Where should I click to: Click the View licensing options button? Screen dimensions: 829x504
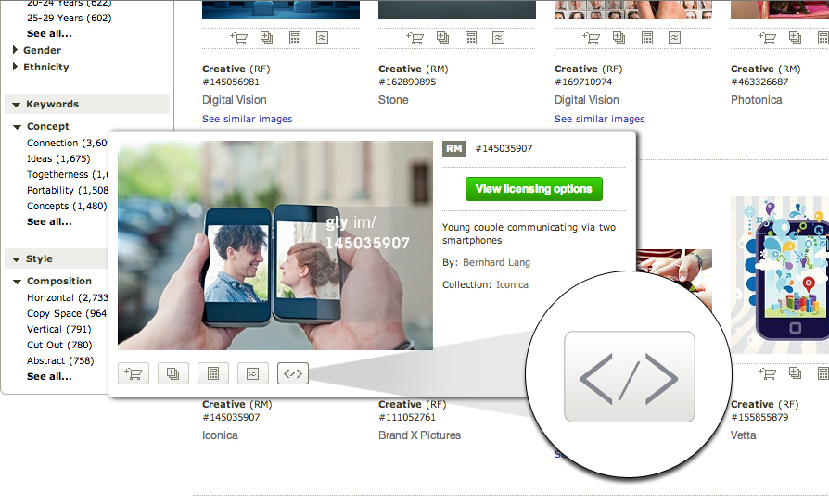(534, 189)
